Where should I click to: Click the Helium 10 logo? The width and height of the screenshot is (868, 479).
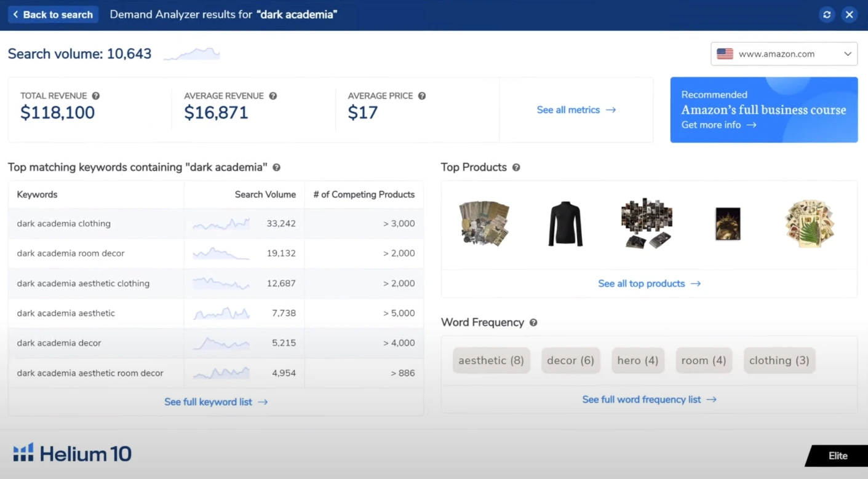73,454
